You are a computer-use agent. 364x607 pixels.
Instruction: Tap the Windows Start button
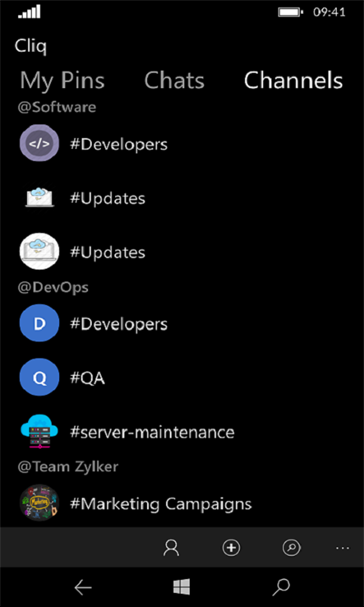[x=182, y=587]
